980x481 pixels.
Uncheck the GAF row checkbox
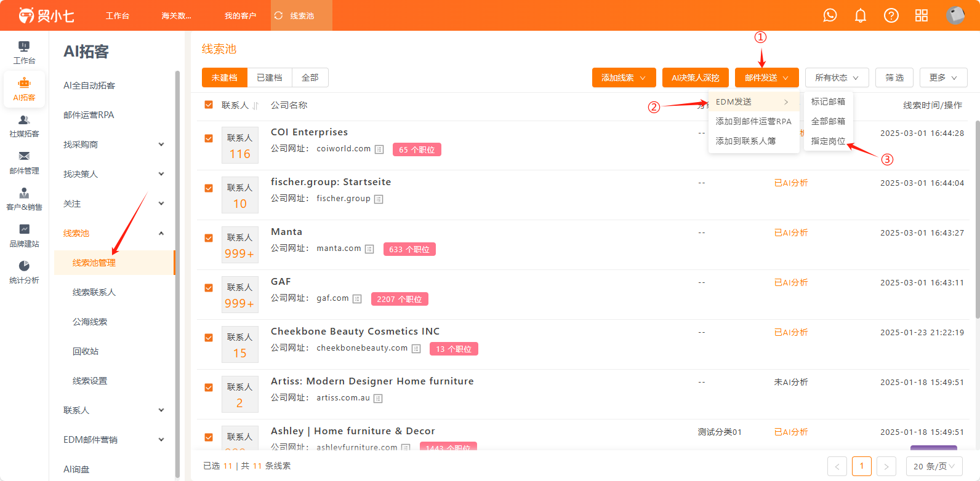coord(209,288)
